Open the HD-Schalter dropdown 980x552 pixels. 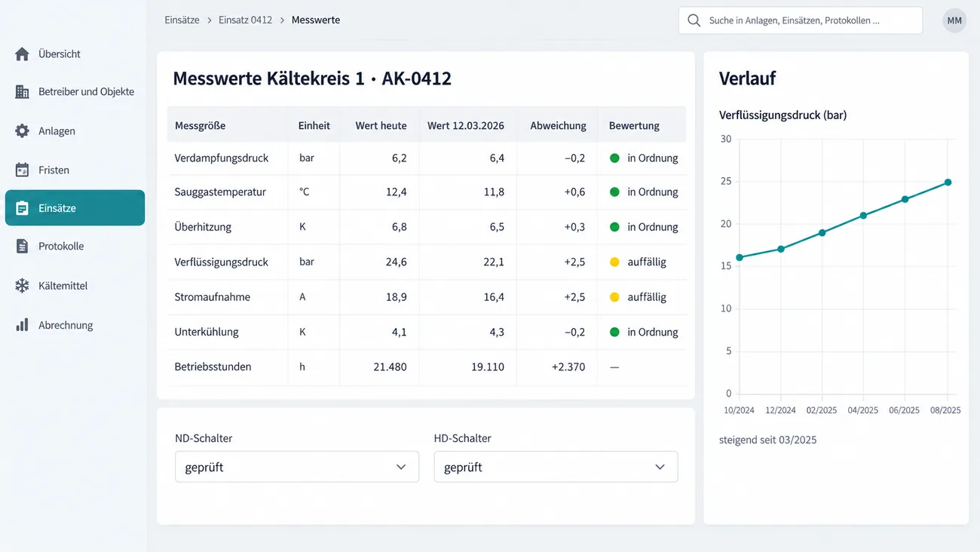coord(556,467)
